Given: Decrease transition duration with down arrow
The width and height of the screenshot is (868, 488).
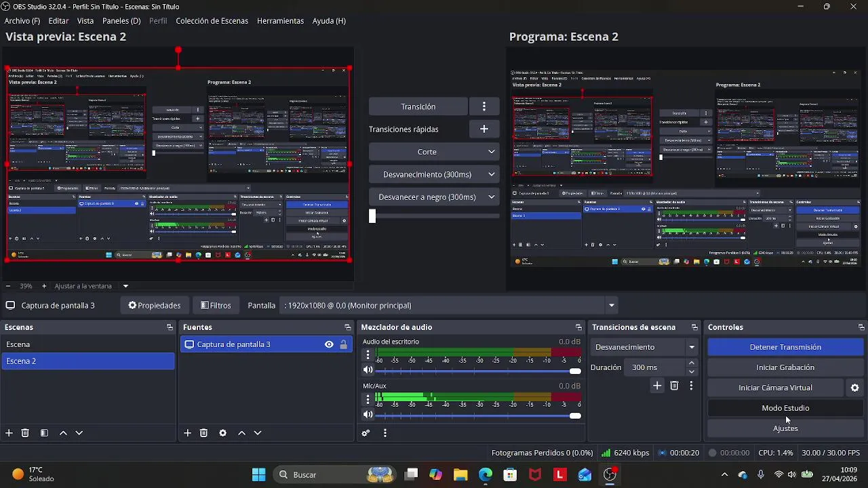Looking at the screenshot, I should [x=692, y=371].
